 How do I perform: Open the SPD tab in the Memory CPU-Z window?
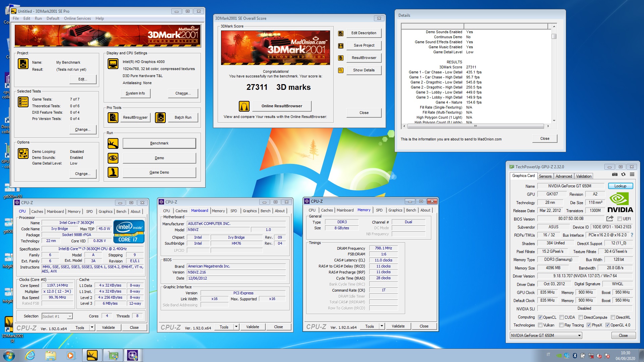tap(379, 210)
